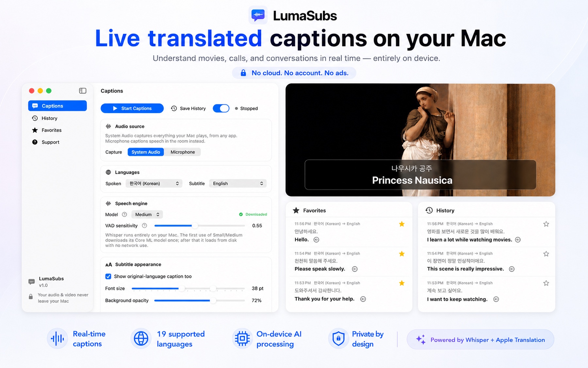Click the Languages globe icon
The height and width of the screenshot is (368, 588).
click(108, 172)
